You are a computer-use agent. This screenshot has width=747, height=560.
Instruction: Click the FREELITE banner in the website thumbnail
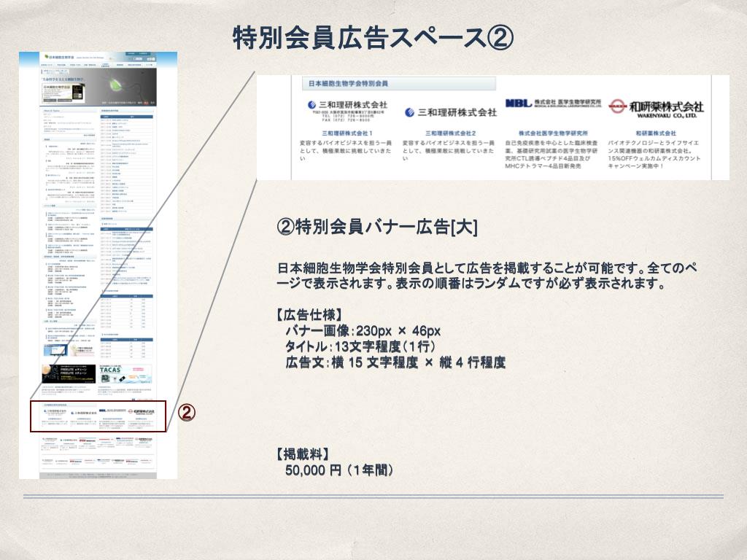[x=68, y=374]
